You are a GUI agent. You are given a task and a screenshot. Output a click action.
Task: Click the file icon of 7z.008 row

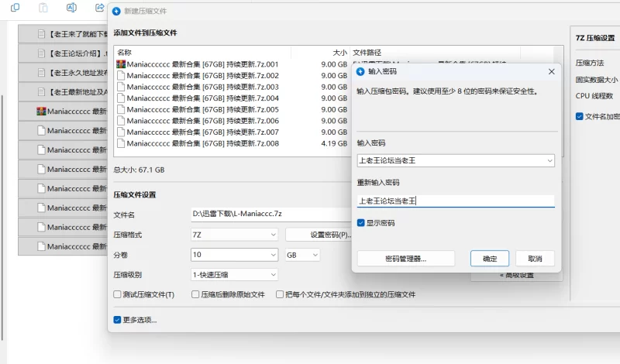pos(121,143)
